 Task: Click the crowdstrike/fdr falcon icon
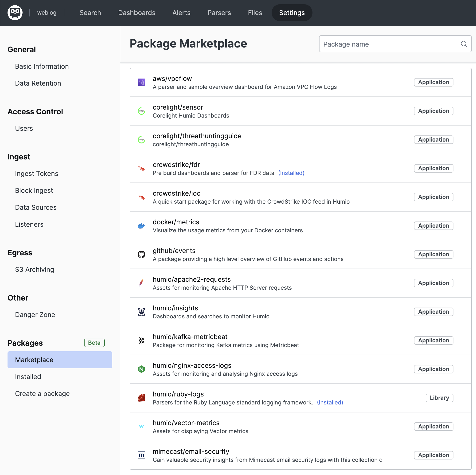click(141, 168)
